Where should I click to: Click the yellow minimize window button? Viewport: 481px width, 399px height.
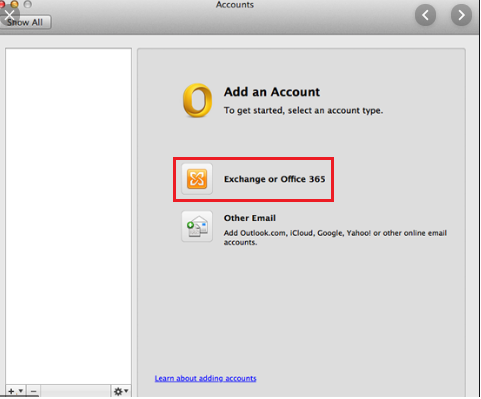tap(14, 4)
